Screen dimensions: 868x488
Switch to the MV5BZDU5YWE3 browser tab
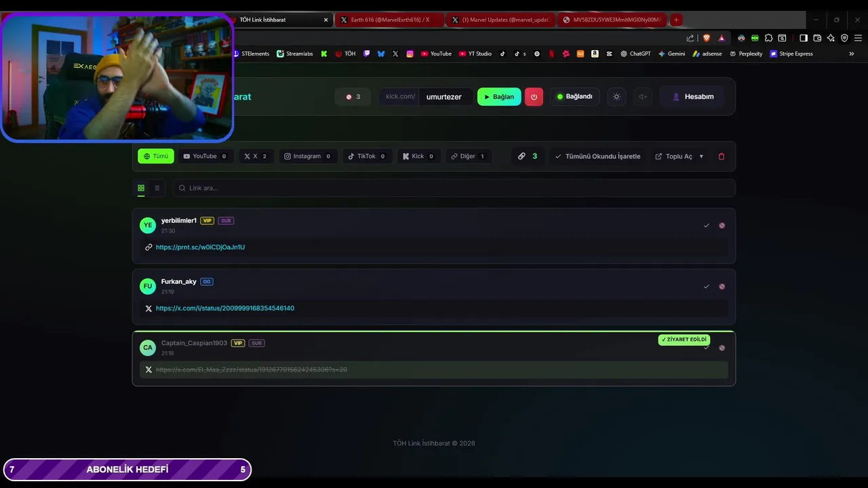tap(612, 20)
